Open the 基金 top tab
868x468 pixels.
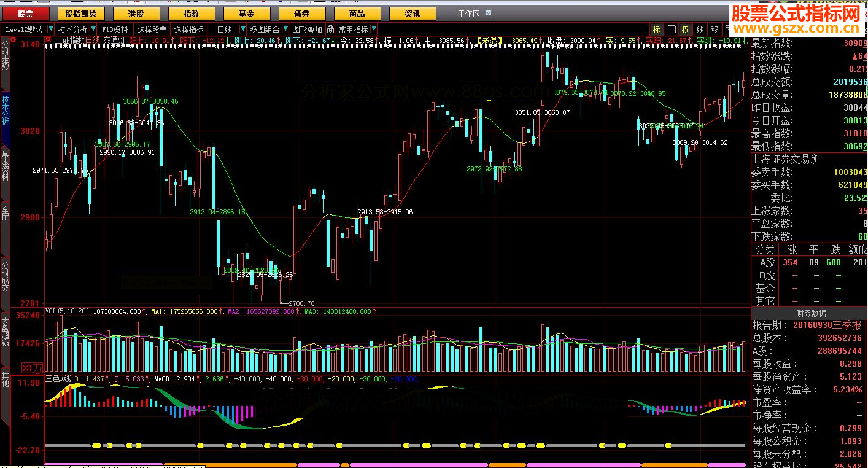(x=247, y=13)
